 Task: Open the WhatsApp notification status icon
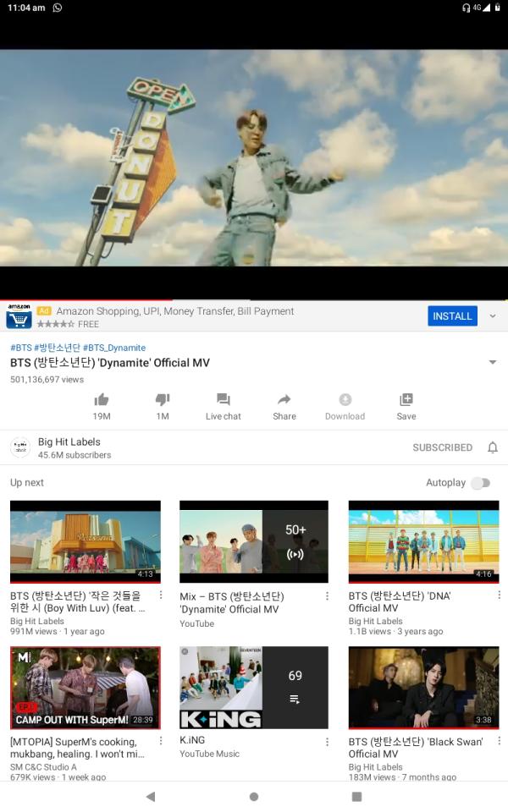(58, 8)
